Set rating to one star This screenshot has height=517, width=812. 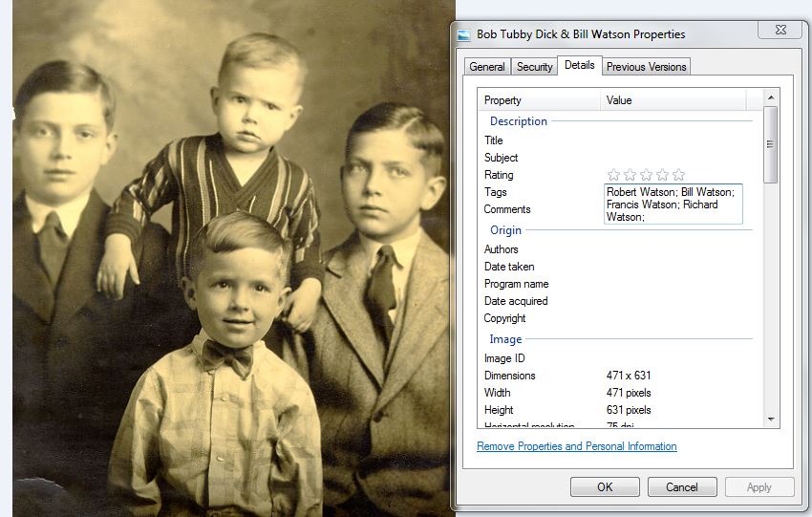pos(614,175)
